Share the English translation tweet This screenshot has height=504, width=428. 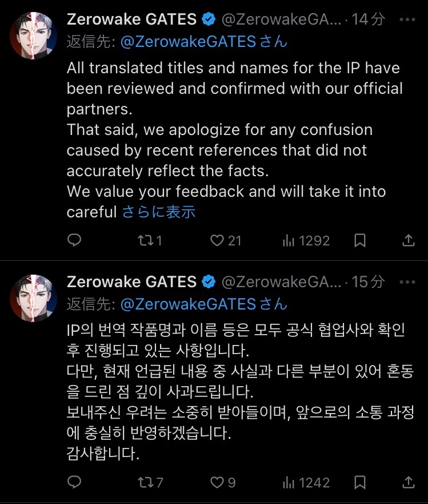pos(409,241)
